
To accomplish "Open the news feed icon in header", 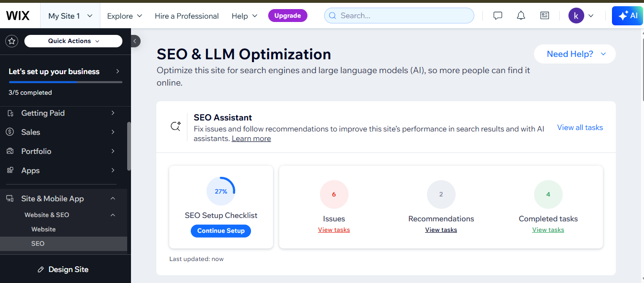I will tap(545, 16).
